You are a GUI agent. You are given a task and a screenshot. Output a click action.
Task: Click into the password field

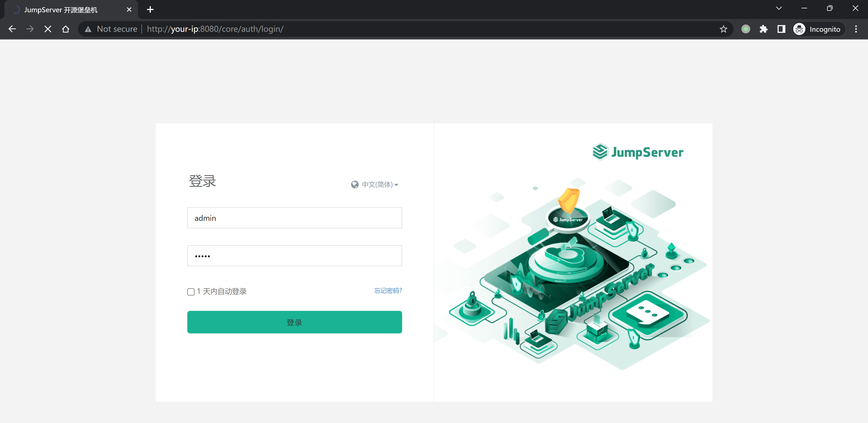[x=294, y=256]
